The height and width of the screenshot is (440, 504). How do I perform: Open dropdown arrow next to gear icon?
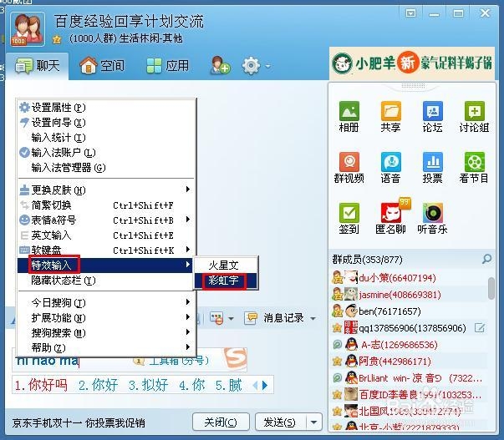(267, 67)
